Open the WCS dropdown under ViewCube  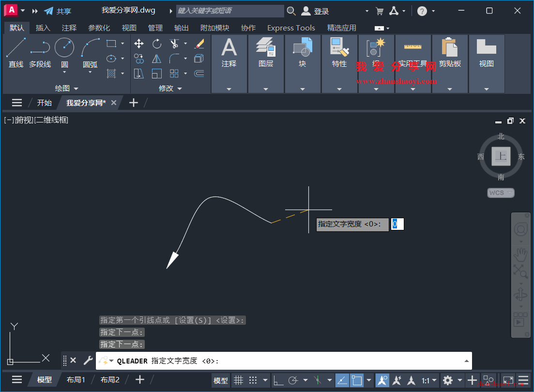501,193
